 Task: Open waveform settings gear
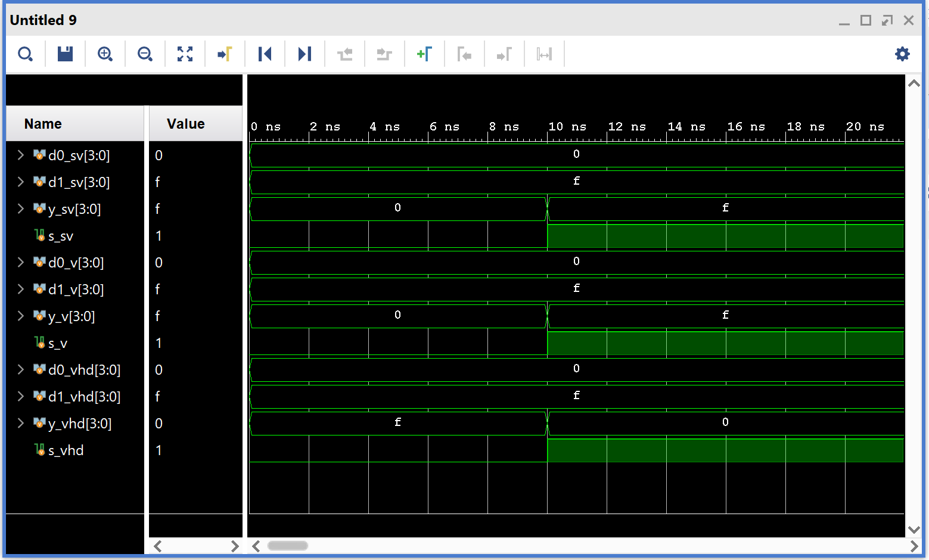click(x=902, y=54)
